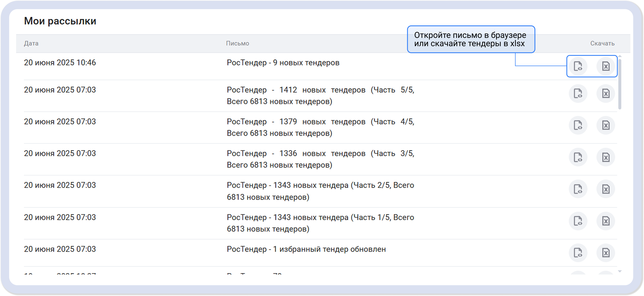The height and width of the screenshot is (296, 644).
Task: Open the Часть 3/5 letter in browser
Action: pos(578,157)
